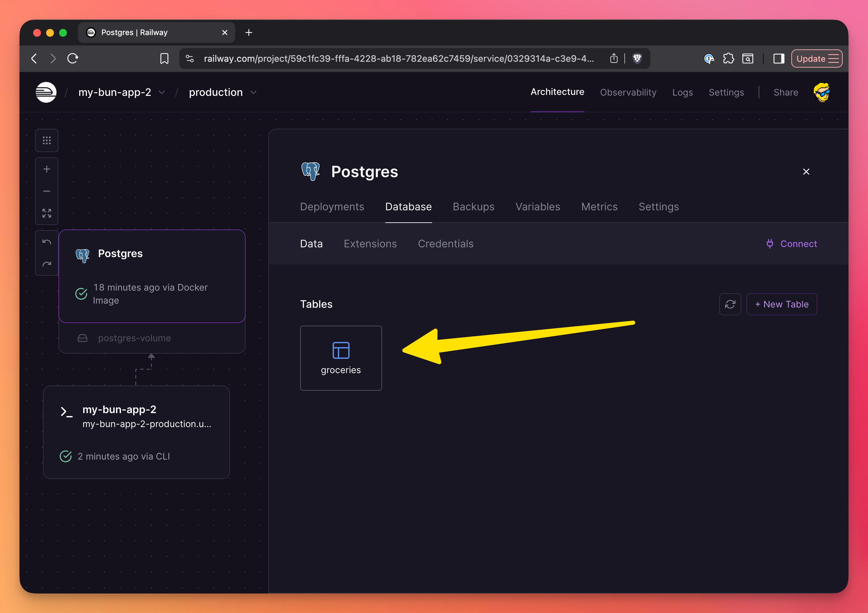The image size is (868, 613).
Task: Bookmark this page
Action: [164, 59]
